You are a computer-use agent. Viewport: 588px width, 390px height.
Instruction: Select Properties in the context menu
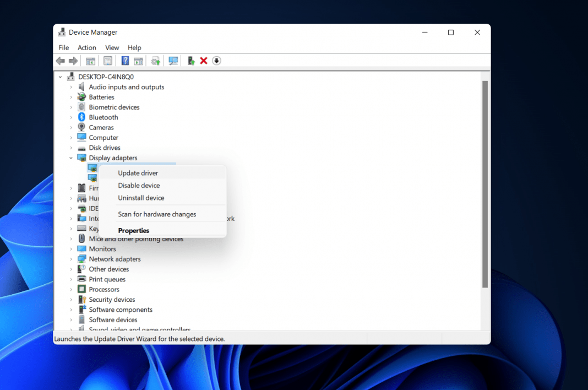(x=133, y=230)
